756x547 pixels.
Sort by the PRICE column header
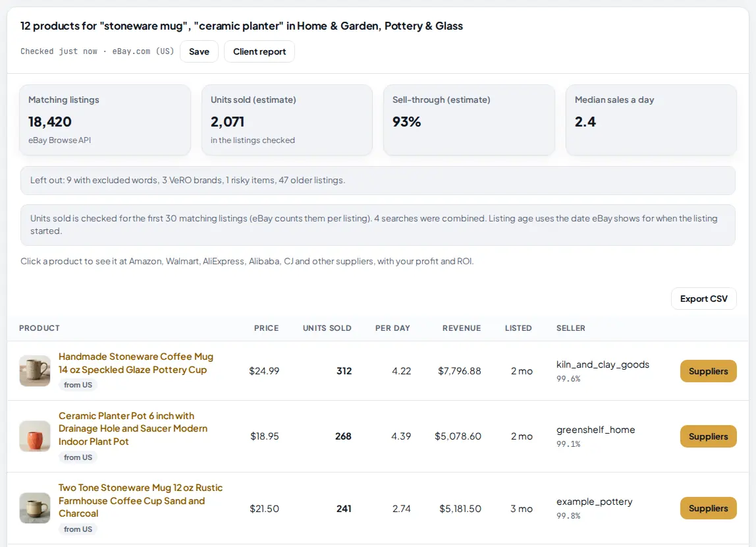pos(266,328)
